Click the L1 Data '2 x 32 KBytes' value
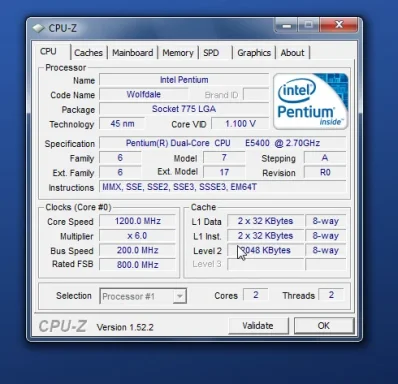 (266, 221)
